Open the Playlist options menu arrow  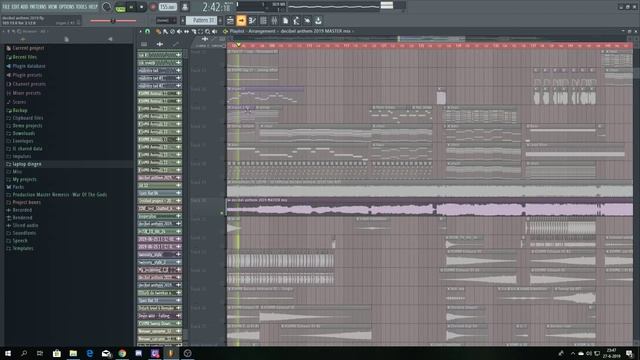[140, 31]
